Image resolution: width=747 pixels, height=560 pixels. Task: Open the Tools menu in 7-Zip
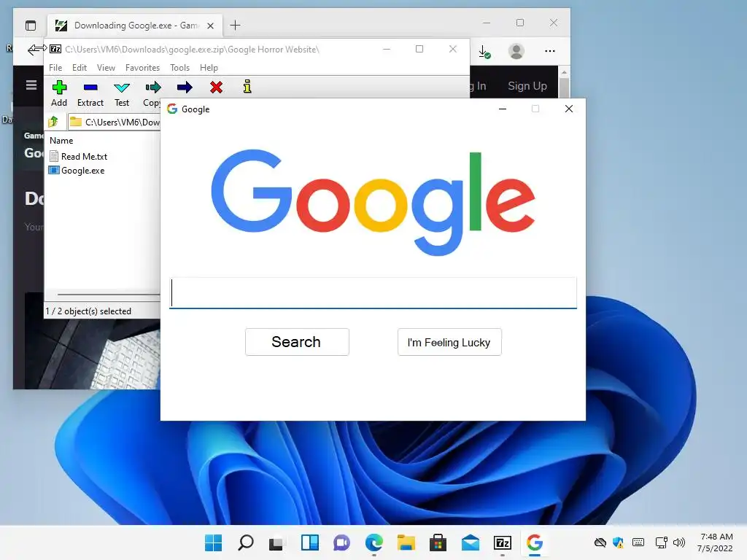point(179,68)
